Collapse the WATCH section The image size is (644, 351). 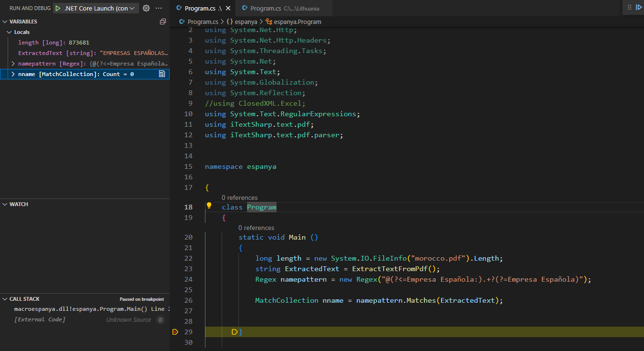tap(5, 204)
